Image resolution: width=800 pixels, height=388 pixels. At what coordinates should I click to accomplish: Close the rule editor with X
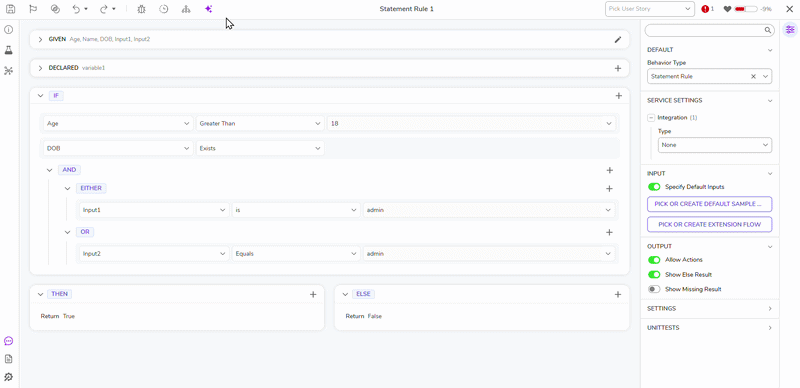[789, 9]
